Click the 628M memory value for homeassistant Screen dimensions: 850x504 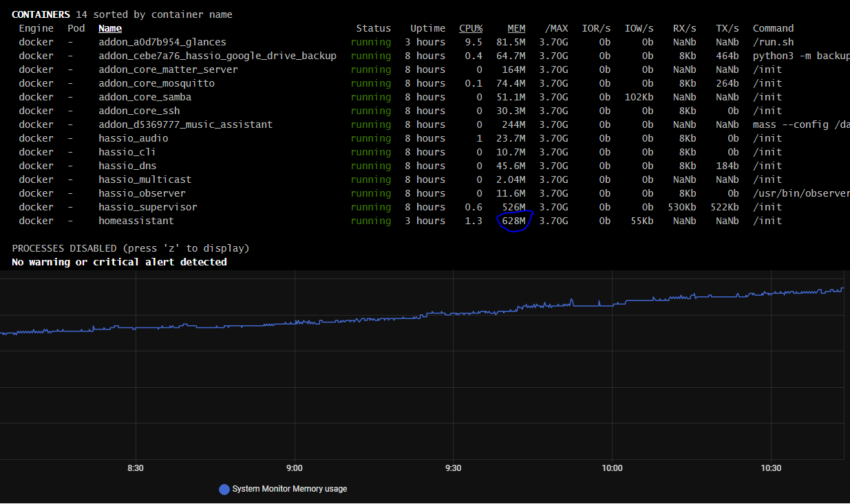pos(513,221)
